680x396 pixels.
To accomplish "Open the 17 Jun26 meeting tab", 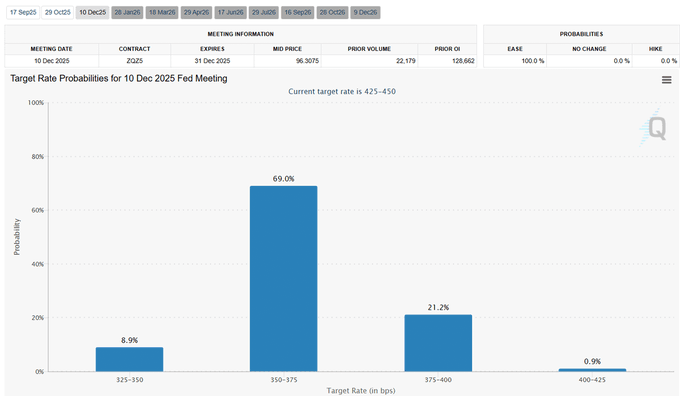I will pyautogui.click(x=231, y=13).
